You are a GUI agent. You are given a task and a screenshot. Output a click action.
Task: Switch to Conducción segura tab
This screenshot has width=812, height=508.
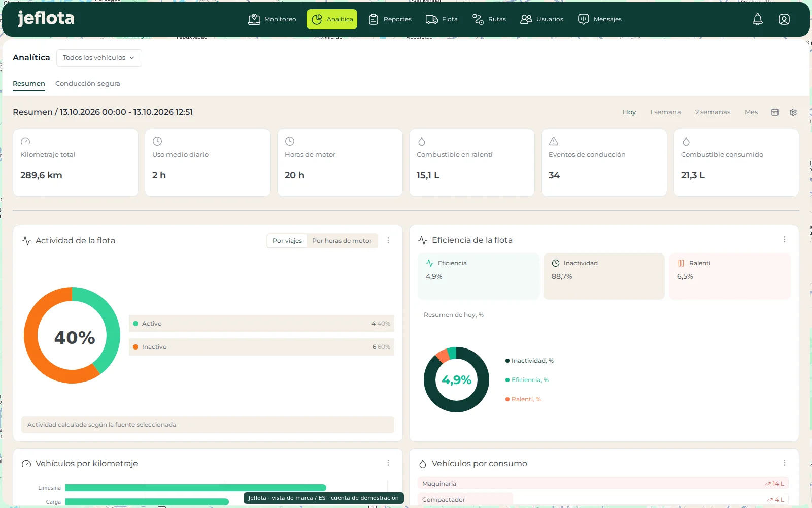point(87,84)
